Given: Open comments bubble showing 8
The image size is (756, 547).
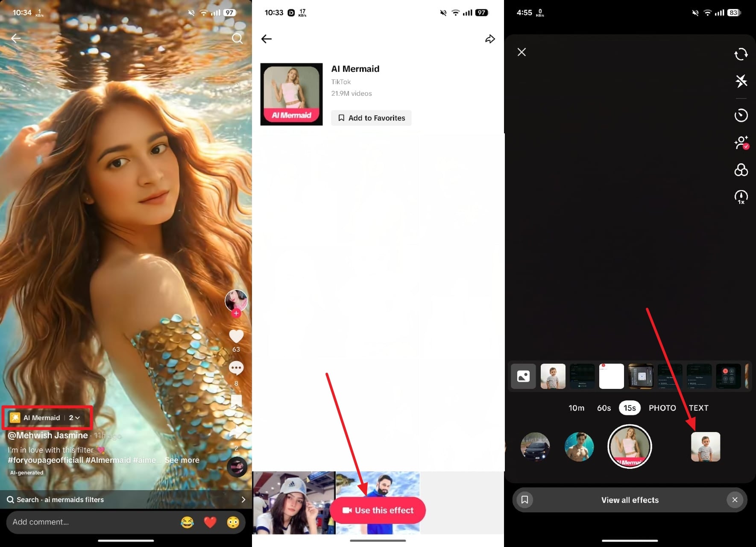Looking at the screenshot, I should [236, 368].
